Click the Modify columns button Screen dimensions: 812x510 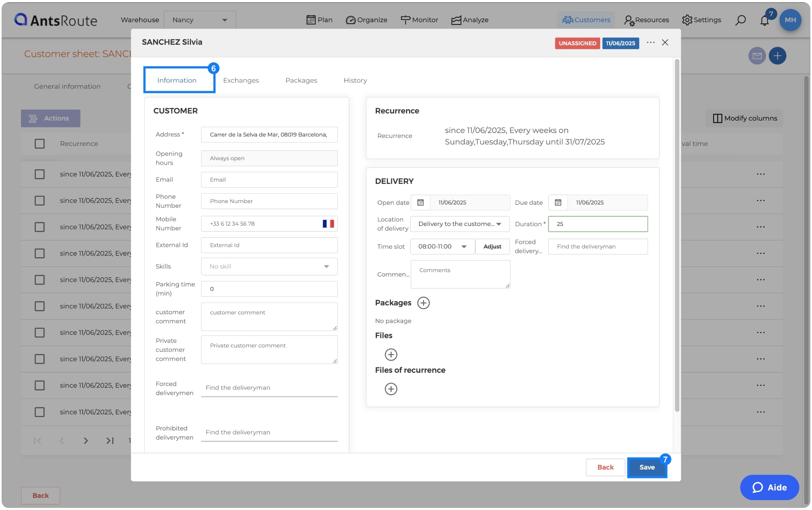(744, 118)
